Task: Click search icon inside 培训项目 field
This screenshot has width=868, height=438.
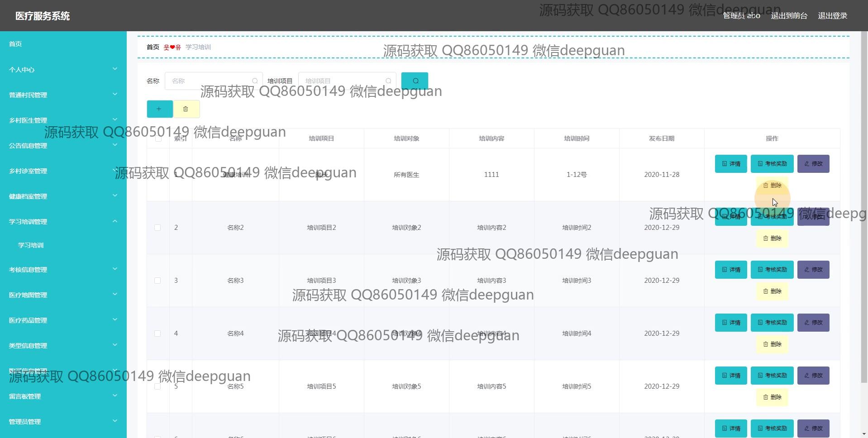Action: coord(388,81)
